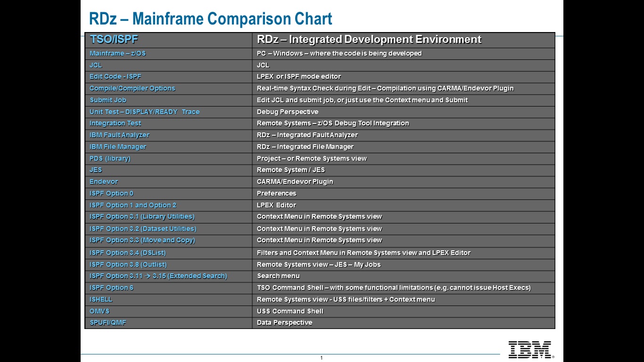Select the 'Preferences' cell
Image resolution: width=644 pixels, height=362 pixels.
[404, 193]
